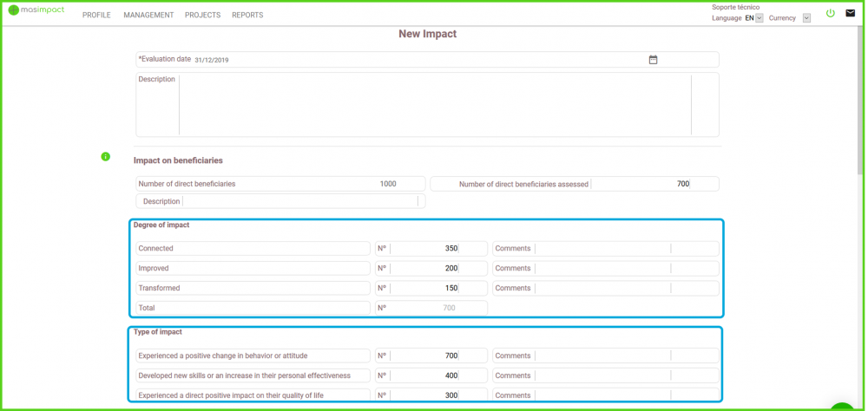868x411 pixels.
Task: Open the calendar date picker icon
Action: 654,60
